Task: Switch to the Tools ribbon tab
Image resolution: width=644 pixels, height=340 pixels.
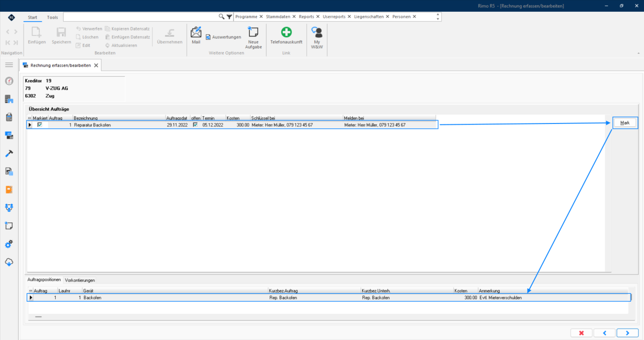Action: 52,17
